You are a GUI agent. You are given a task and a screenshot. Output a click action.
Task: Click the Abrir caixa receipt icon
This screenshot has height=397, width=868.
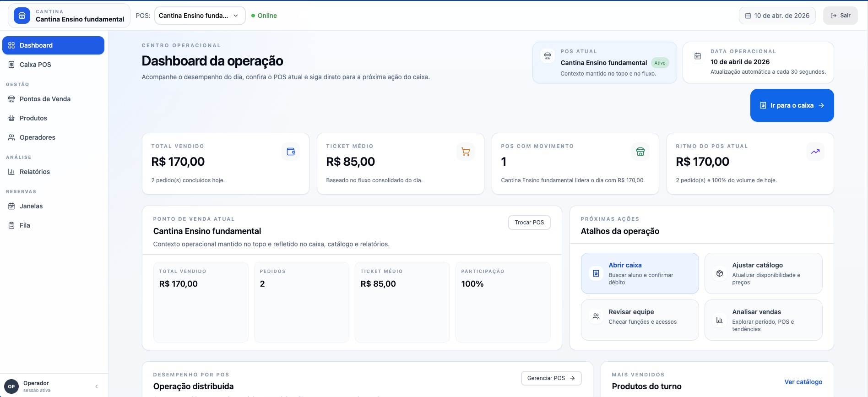[596, 273]
